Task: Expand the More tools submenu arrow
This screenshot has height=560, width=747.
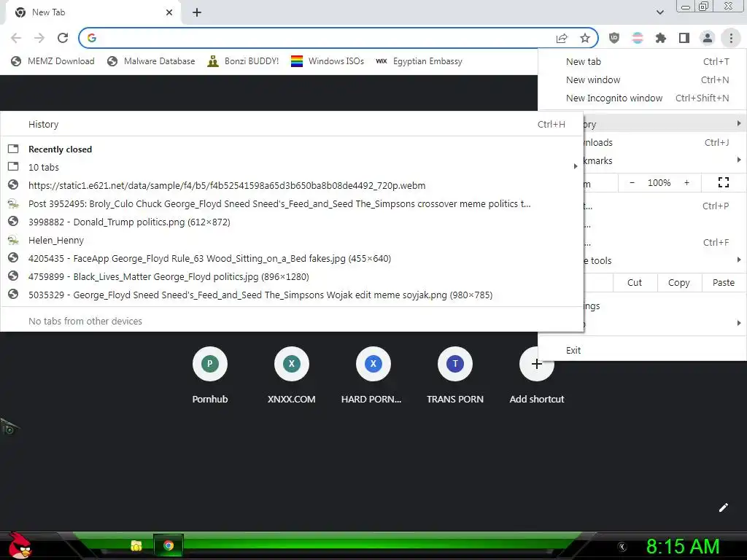Action: pos(738,260)
